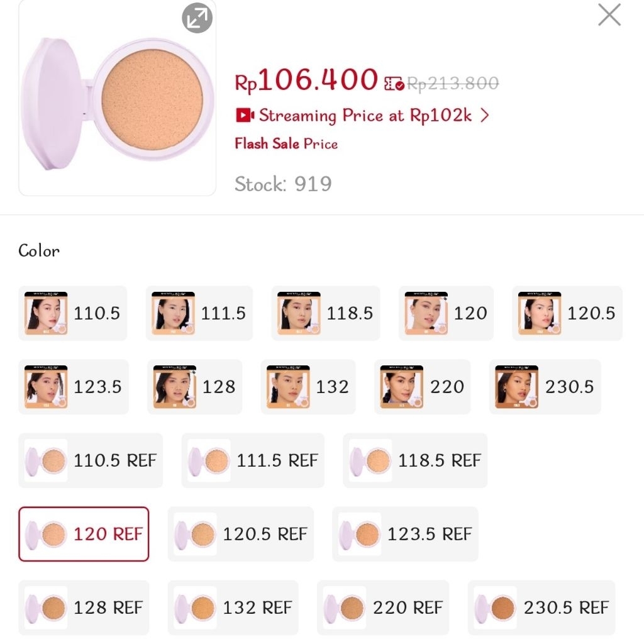Viewport: 644px width, 644px height.
Task: Tap the red live streaming camera icon
Action: point(244,116)
